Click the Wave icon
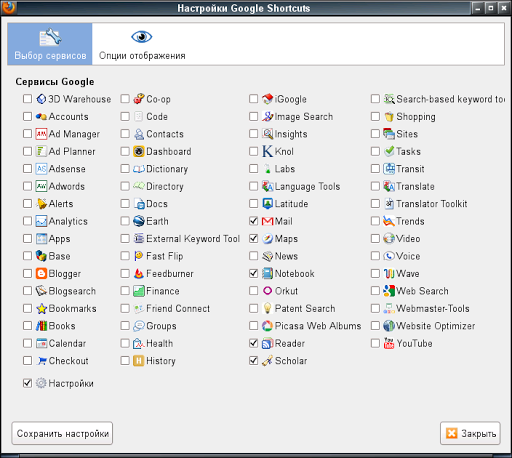This screenshot has width=512, height=458. pos(389,273)
